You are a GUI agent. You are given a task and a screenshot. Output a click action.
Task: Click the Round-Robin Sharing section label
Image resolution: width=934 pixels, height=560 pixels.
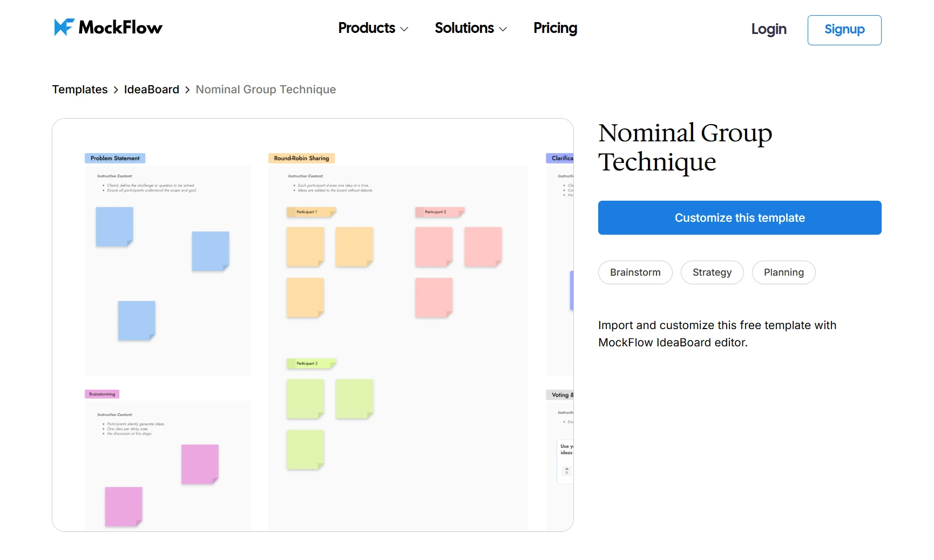click(301, 158)
